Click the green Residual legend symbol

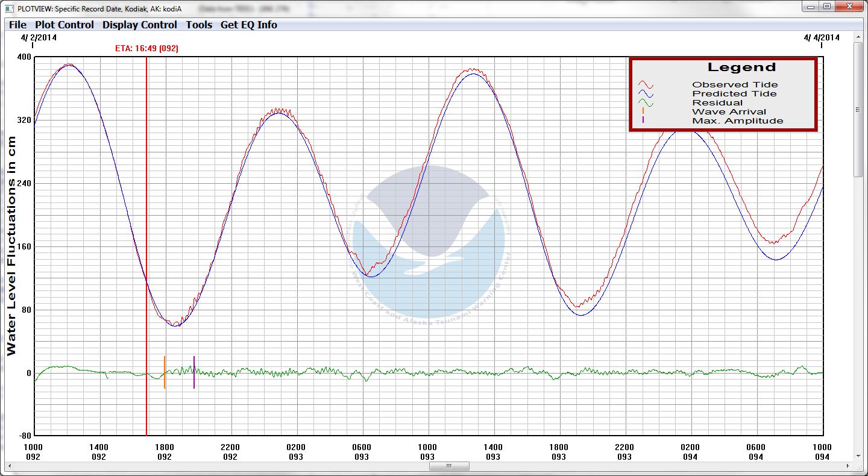click(x=646, y=103)
